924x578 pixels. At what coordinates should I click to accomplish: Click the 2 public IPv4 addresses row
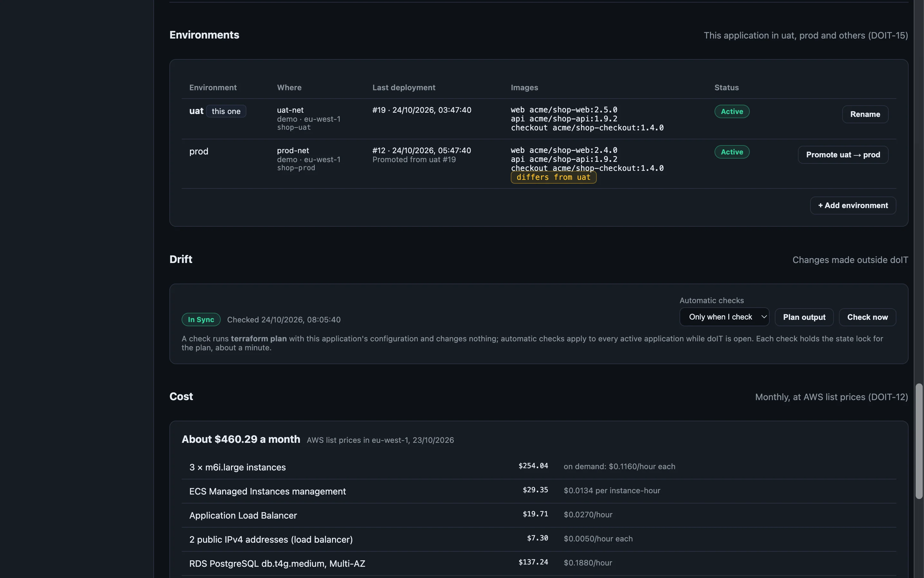[x=539, y=539]
